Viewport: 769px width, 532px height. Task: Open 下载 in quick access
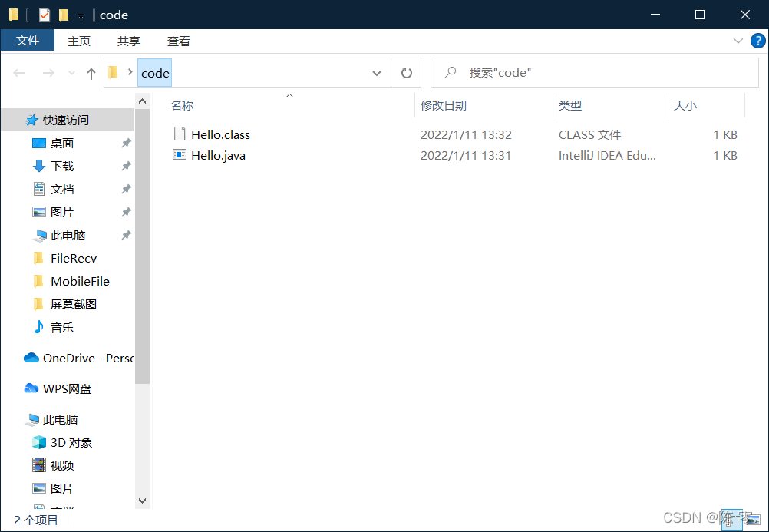(x=62, y=167)
